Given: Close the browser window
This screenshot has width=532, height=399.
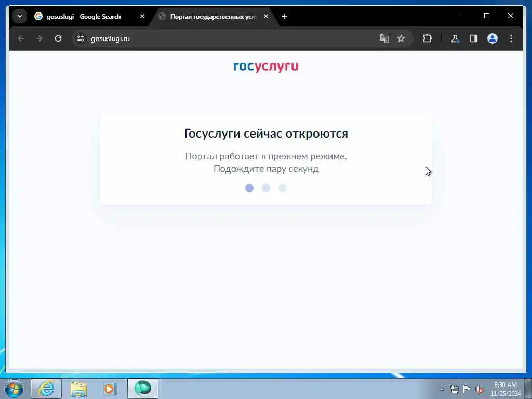Looking at the screenshot, I should tap(510, 16).
